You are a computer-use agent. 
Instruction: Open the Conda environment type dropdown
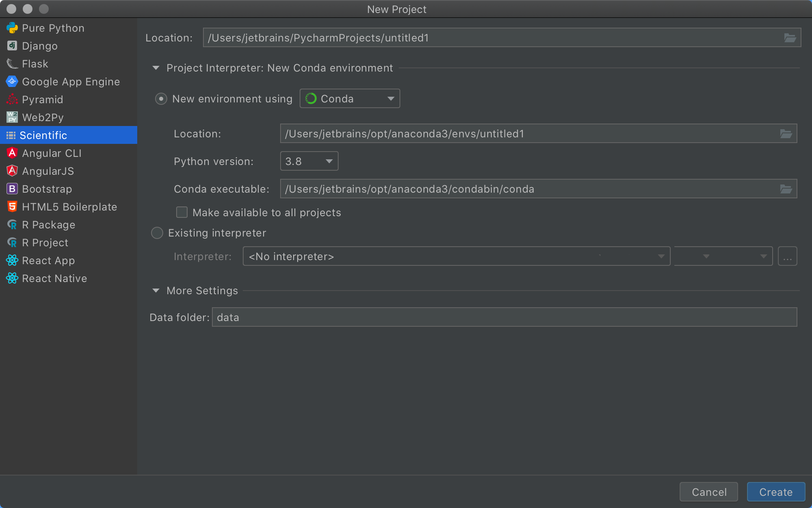tap(350, 98)
